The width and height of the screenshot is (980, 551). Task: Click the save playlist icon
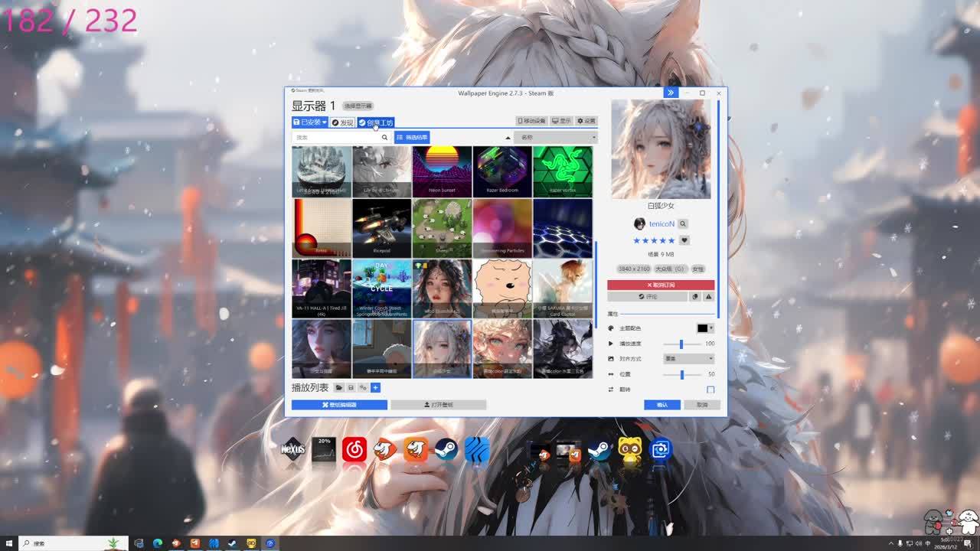[x=351, y=388]
